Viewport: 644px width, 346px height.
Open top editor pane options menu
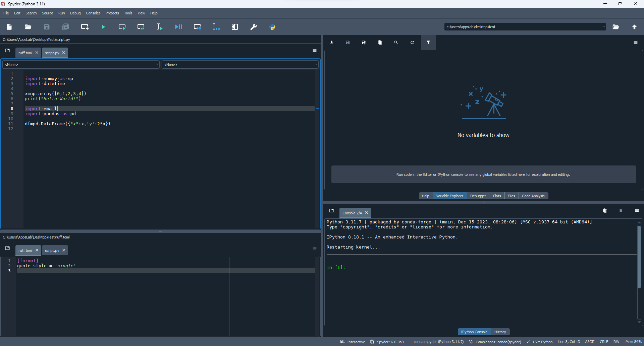pos(315,51)
